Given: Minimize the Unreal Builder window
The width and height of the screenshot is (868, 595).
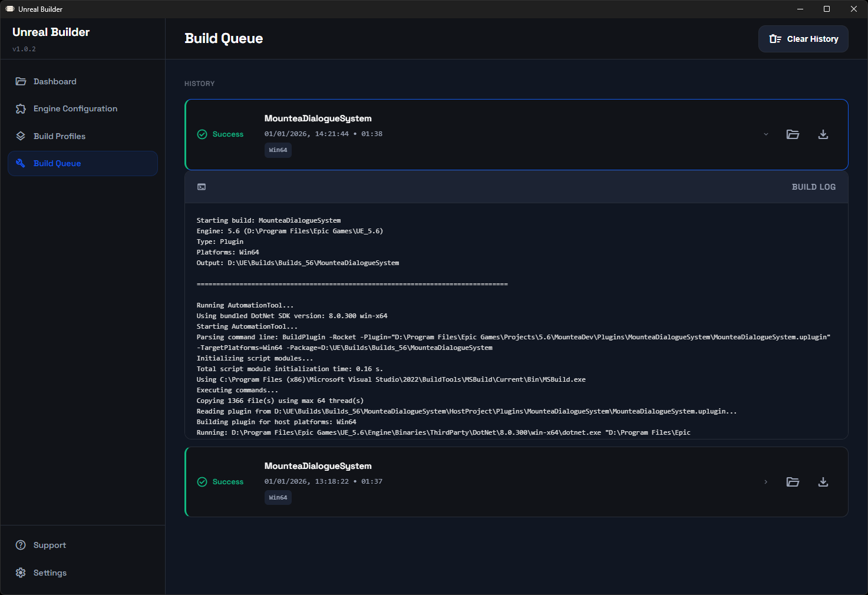Looking at the screenshot, I should coord(800,9).
